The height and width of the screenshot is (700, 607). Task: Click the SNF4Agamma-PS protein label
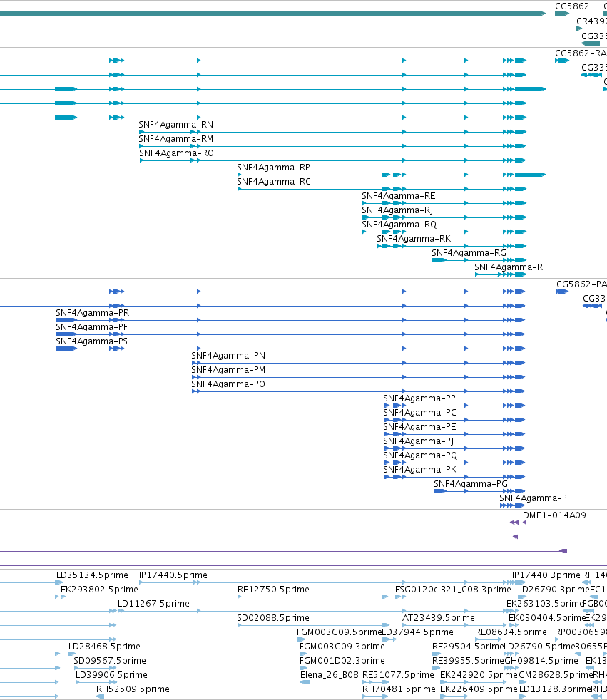coord(91,341)
